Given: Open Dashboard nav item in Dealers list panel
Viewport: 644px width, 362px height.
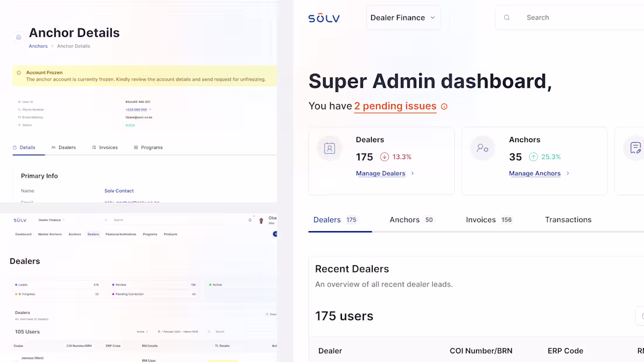Looking at the screenshot, I should point(23,235).
